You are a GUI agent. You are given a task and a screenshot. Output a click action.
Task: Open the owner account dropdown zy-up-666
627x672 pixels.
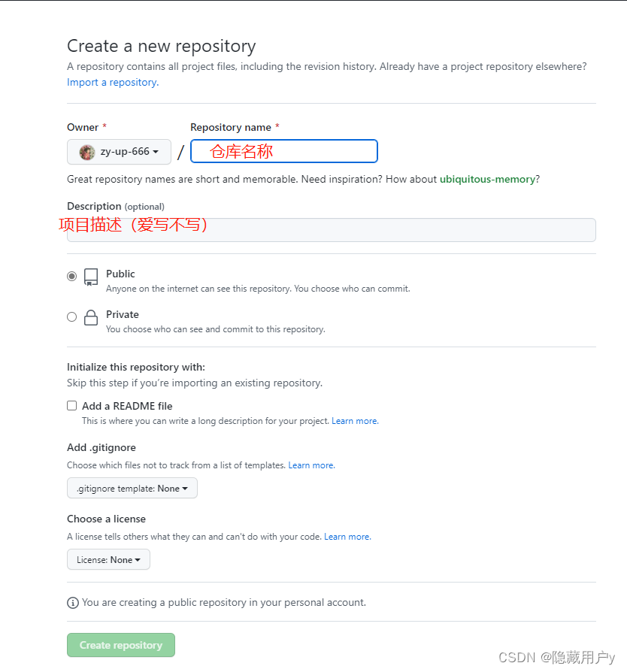click(119, 151)
